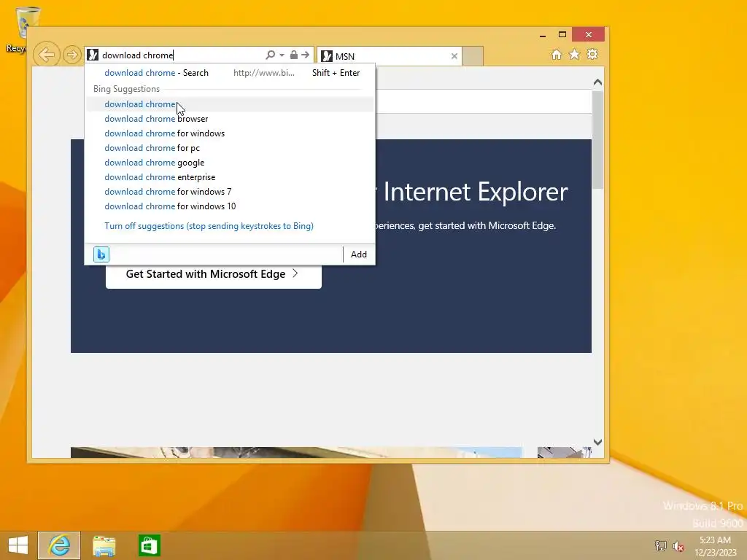Choose suggestion 'download chrome for pc'
The width and height of the screenshot is (747, 560).
tap(230, 148)
